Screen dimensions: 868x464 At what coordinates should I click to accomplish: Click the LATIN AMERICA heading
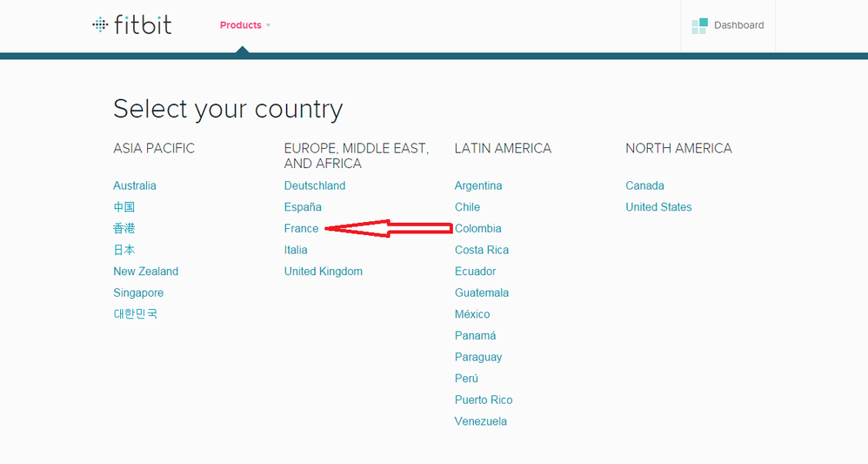coord(503,149)
